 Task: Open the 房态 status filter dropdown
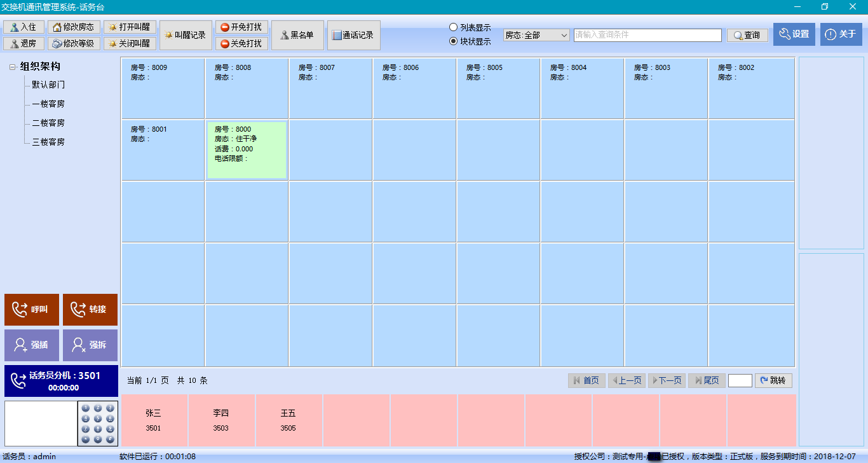click(x=536, y=36)
